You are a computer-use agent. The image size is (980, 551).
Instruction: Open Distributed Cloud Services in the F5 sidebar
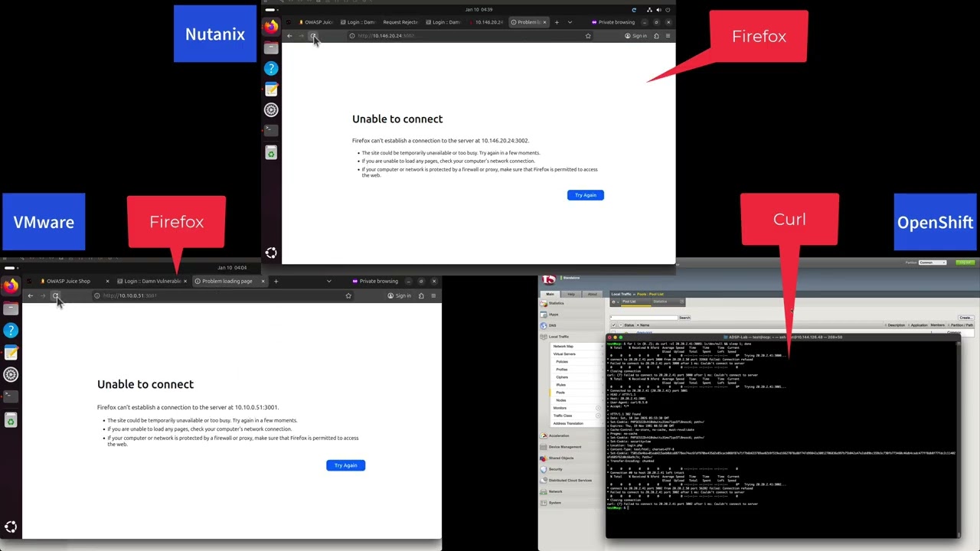(x=570, y=481)
